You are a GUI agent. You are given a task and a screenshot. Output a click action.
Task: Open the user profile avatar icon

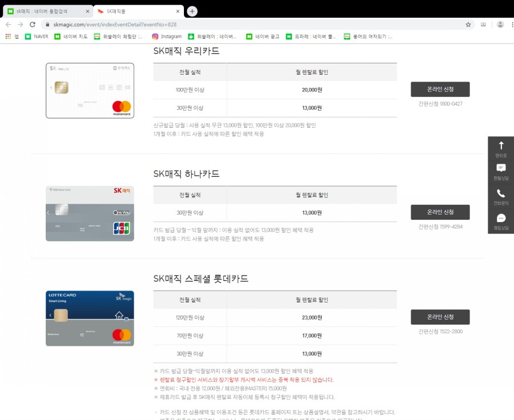coord(500,25)
